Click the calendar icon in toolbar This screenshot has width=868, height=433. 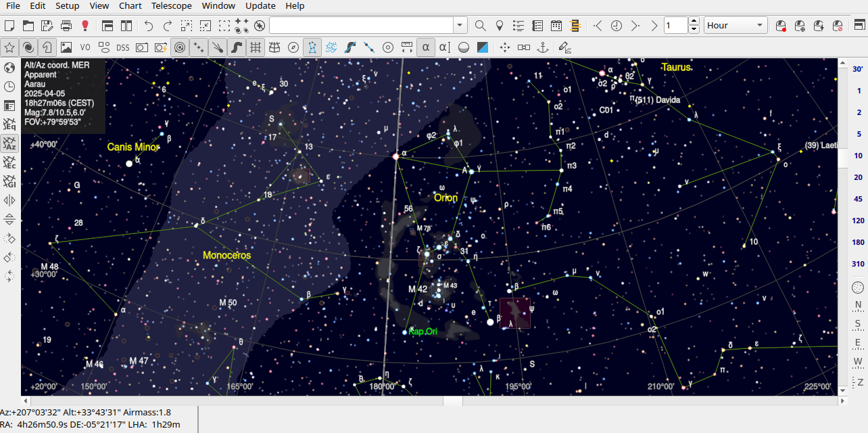[x=556, y=26]
